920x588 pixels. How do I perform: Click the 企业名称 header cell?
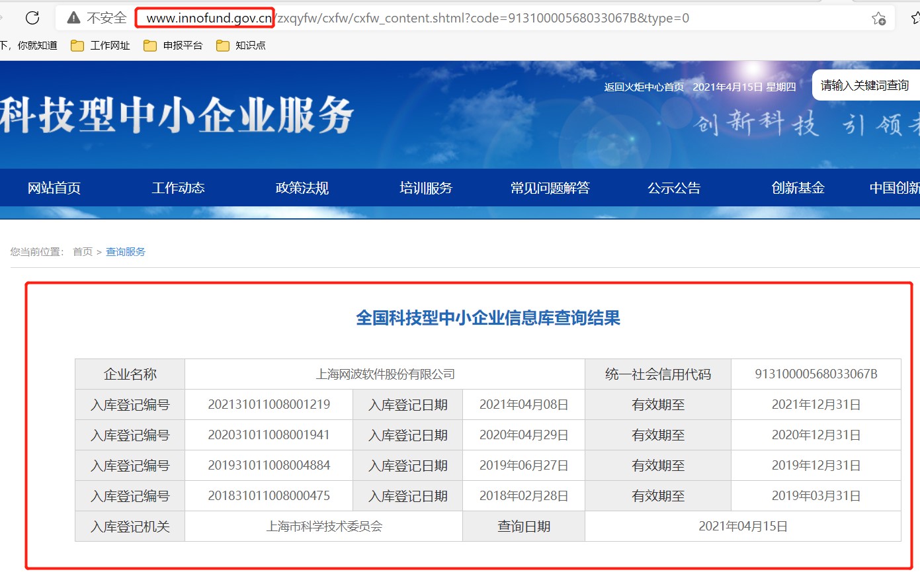tap(130, 374)
